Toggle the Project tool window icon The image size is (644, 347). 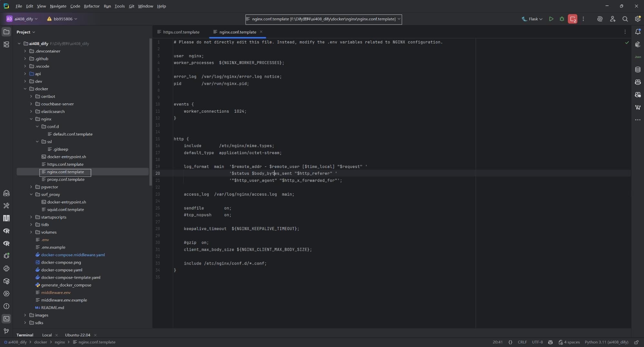tap(6, 32)
